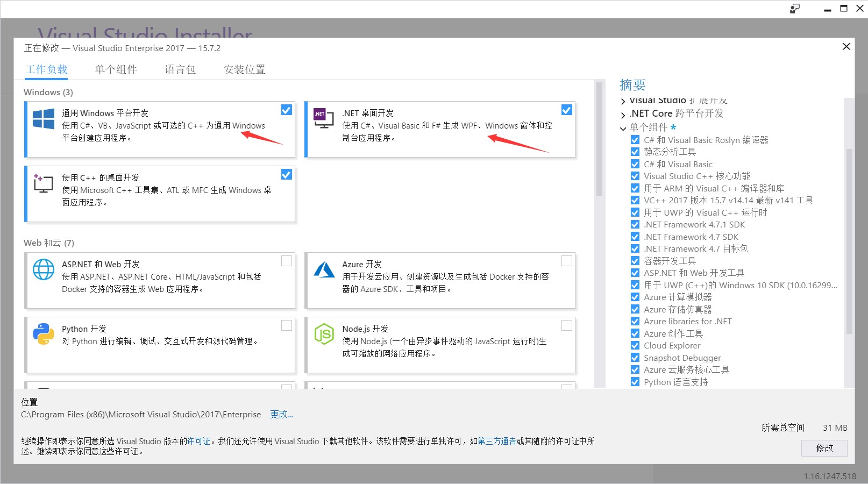Collapse the 单个组件 summary node
Image resolution: width=868 pixels, height=484 pixels.
[623, 128]
